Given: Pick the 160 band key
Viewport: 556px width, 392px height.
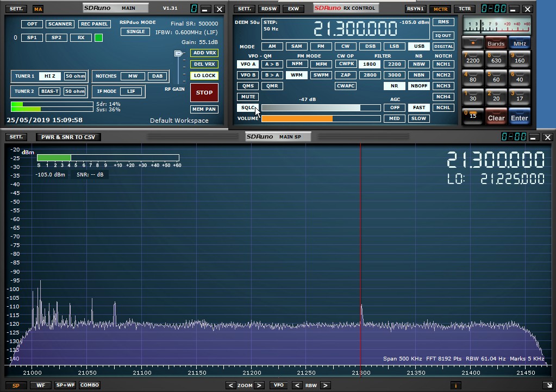Looking at the screenshot, I should coord(520,60).
